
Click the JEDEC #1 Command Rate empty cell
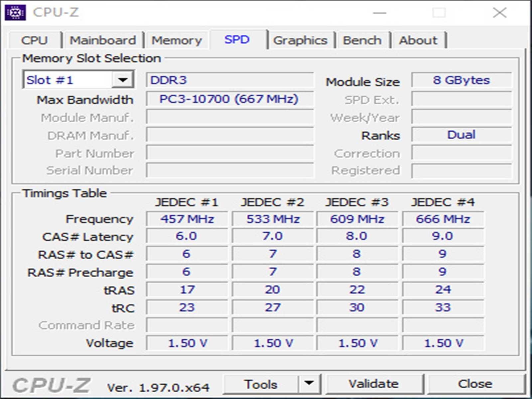[187, 325]
